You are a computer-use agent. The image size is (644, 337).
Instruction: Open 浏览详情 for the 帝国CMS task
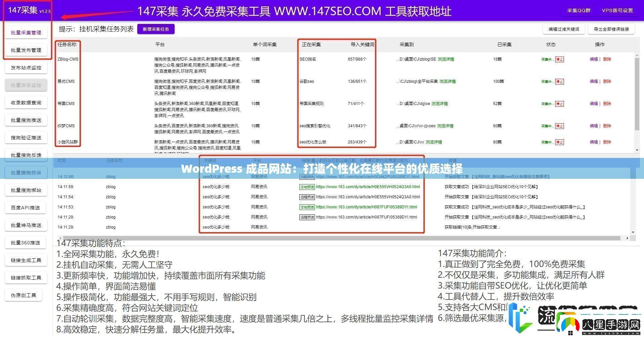[x=440, y=104]
